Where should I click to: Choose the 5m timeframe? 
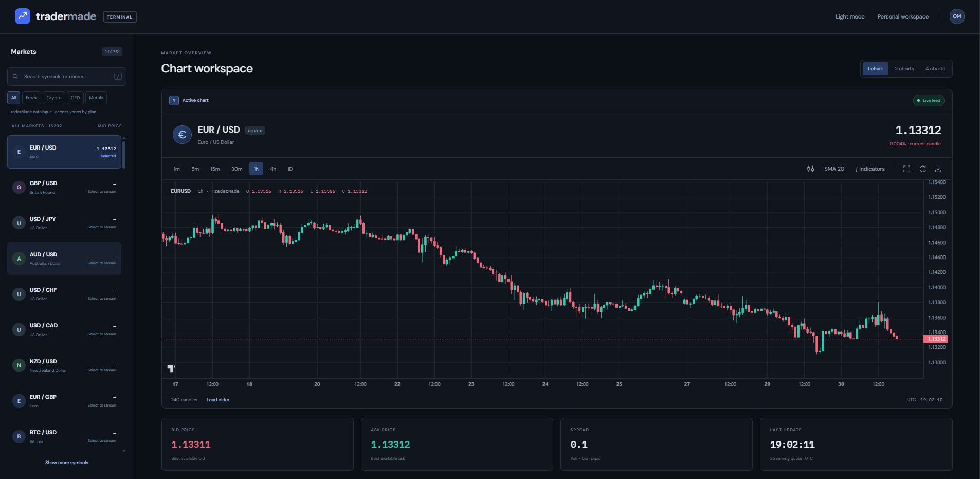click(195, 169)
